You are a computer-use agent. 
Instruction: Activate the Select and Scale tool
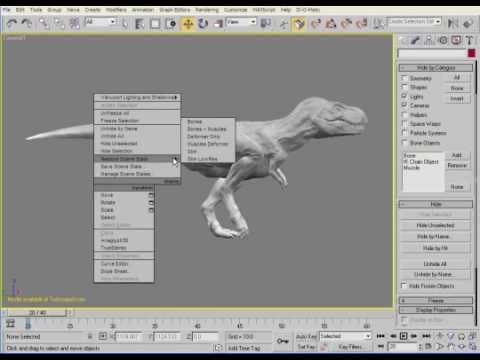pos(218,24)
